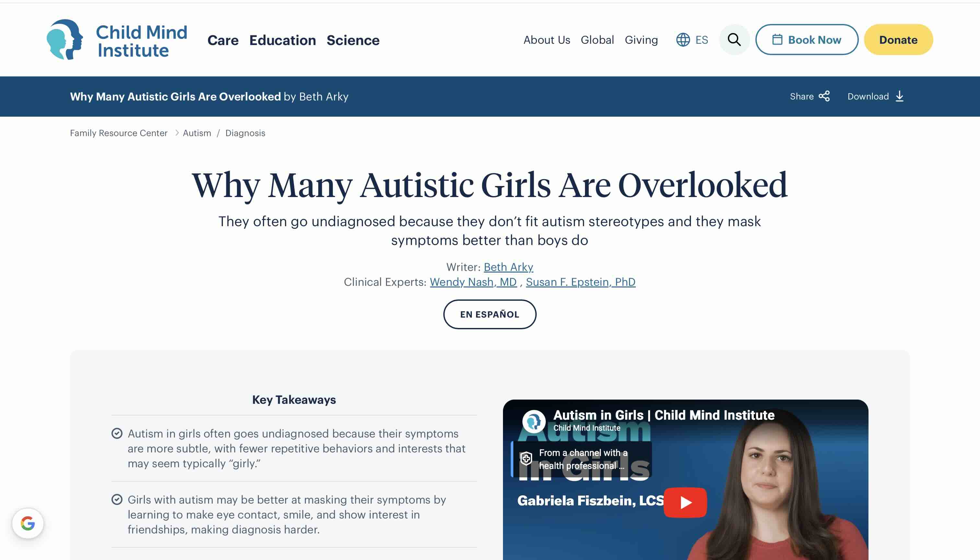Switch language to ES

tap(702, 40)
